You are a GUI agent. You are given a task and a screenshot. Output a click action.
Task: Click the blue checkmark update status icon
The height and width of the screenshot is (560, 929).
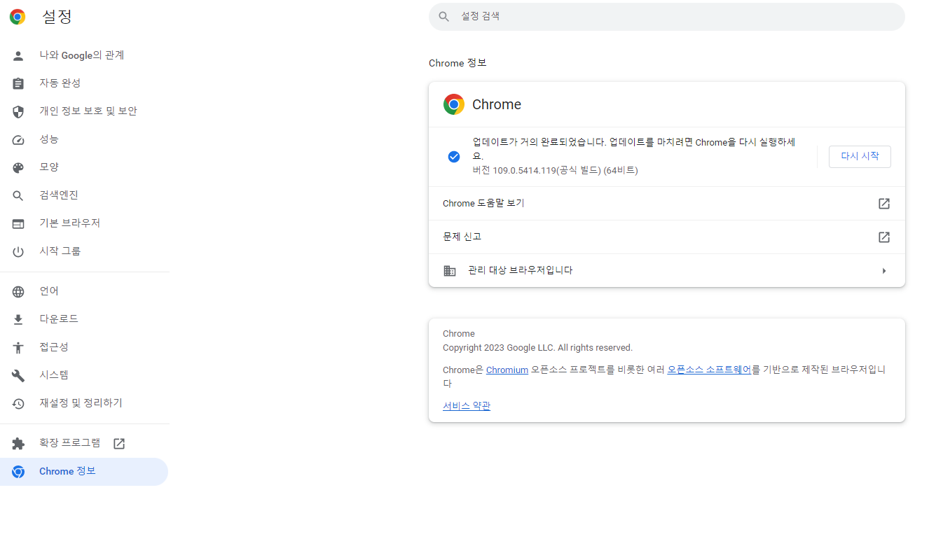point(454,156)
